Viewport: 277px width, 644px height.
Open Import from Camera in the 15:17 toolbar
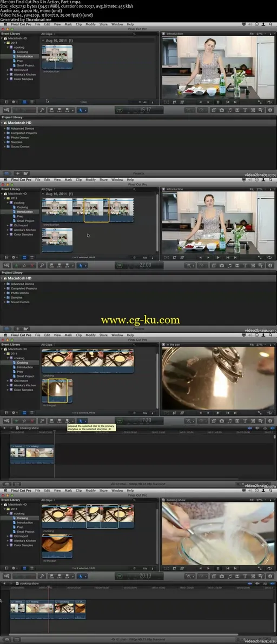tap(6, 110)
